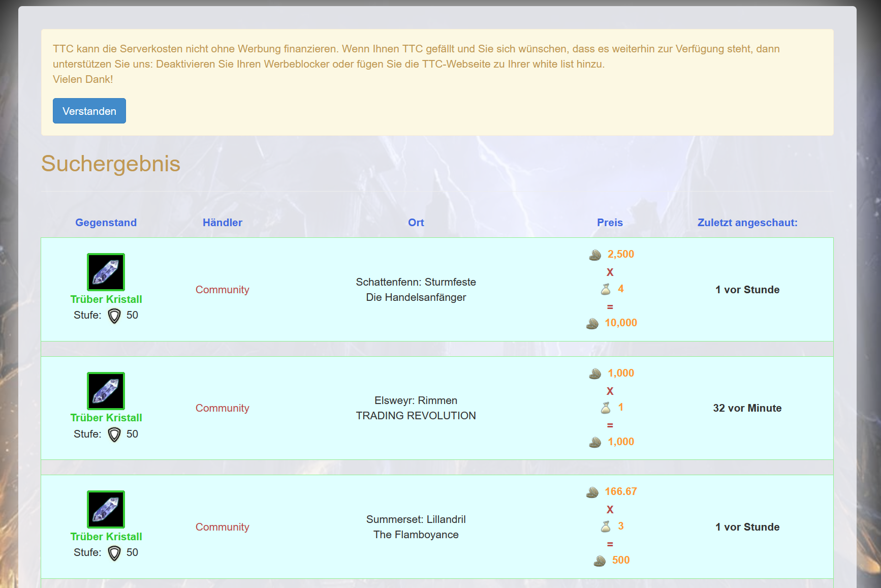Click gold coin icon beside 2,500 price
881x588 pixels.
click(x=595, y=255)
